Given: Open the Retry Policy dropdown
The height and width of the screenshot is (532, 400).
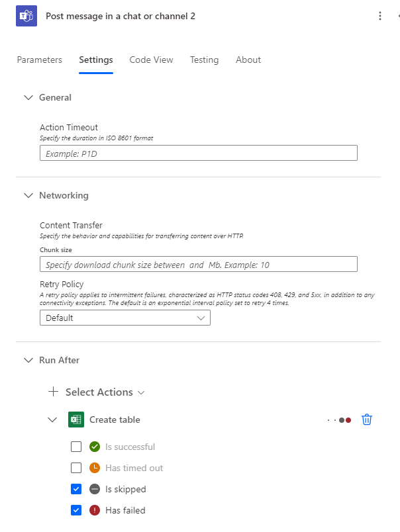Looking at the screenshot, I should point(125,318).
